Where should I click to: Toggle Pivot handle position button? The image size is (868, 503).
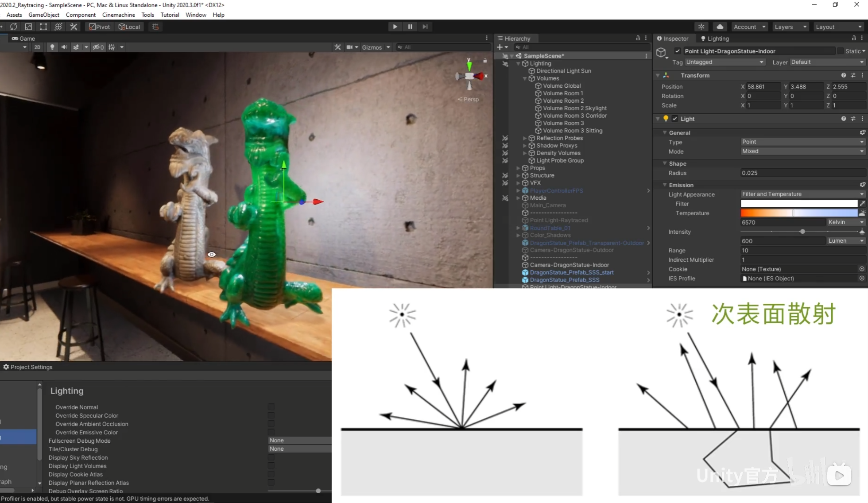point(99,27)
